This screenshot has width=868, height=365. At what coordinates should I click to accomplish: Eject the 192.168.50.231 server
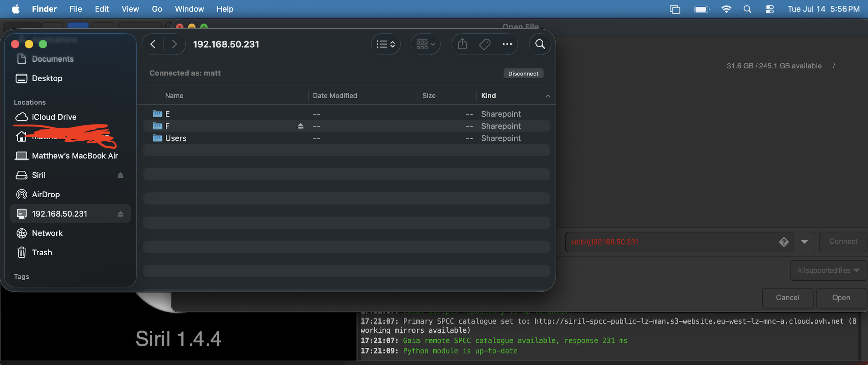pyautogui.click(x=120, y=214)
